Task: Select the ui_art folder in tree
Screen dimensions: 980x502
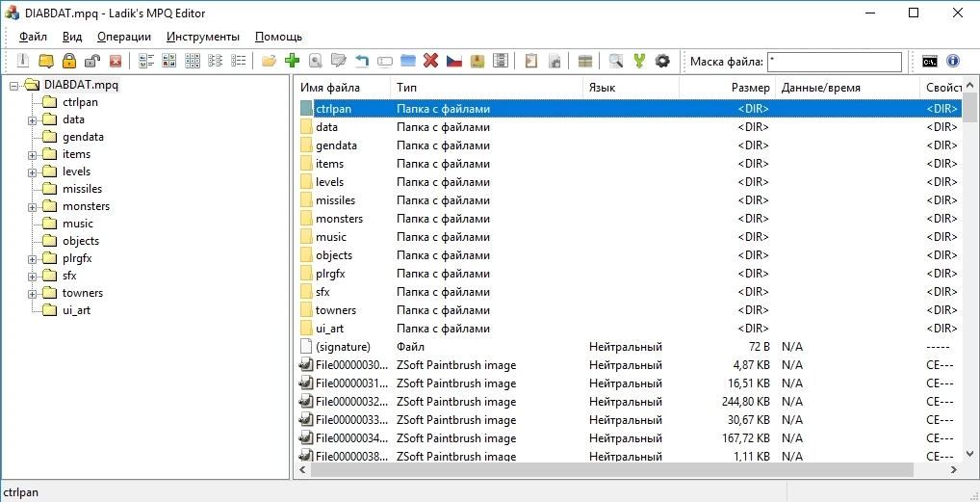Action: (76, 310)
